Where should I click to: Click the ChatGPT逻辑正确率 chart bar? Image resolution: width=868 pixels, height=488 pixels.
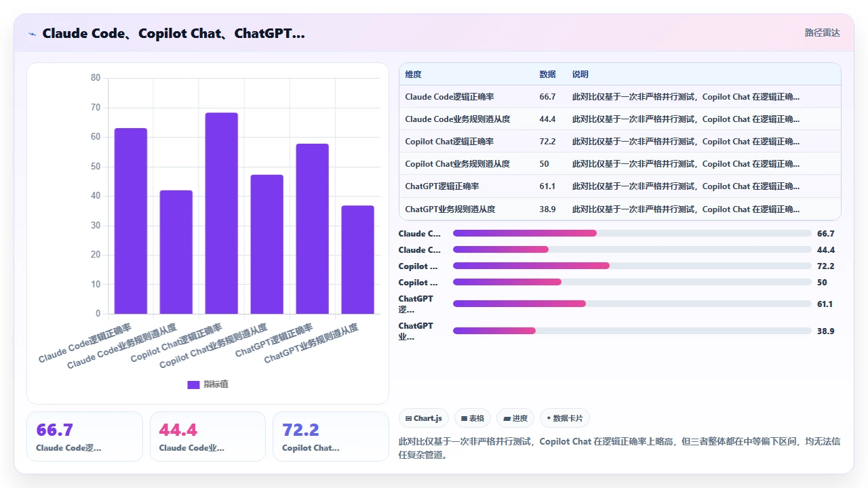[x=312, y=228]
